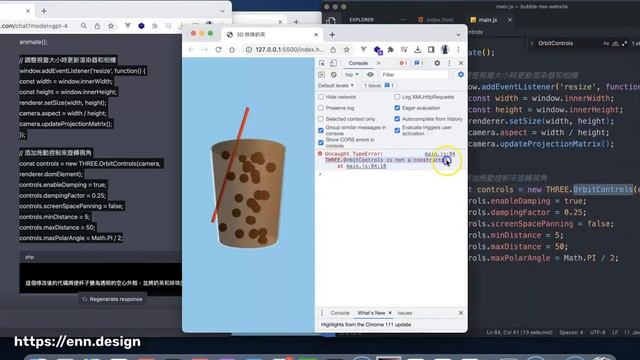Select the DevTools Console tab
Screen dimensions: 640x360
[x=358, y=63]
